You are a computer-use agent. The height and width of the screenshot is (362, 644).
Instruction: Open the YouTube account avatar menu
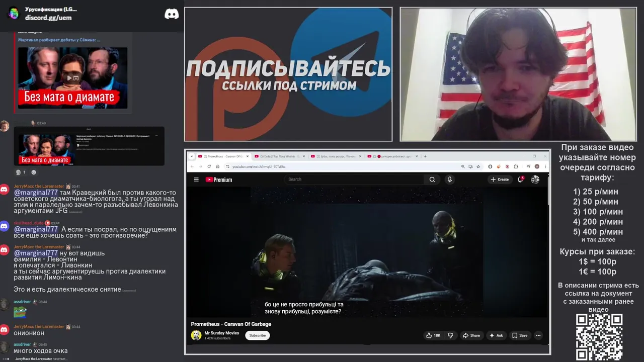[535, 179]
